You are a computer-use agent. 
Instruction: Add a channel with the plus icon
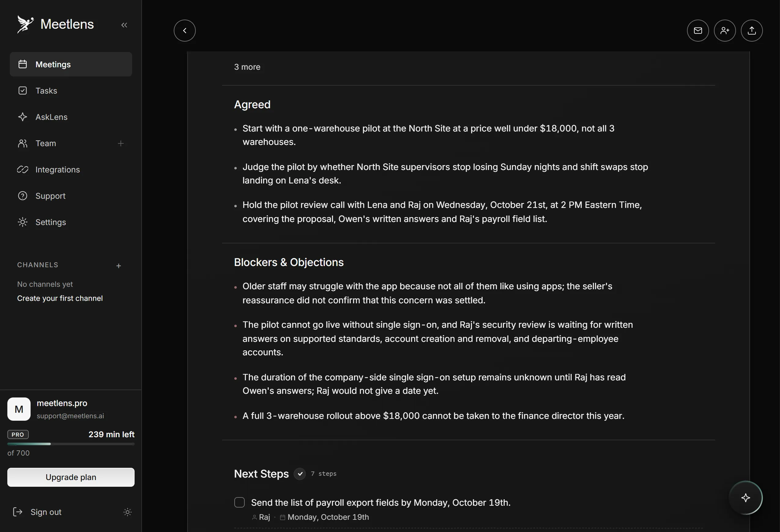(x=118, y=266)
